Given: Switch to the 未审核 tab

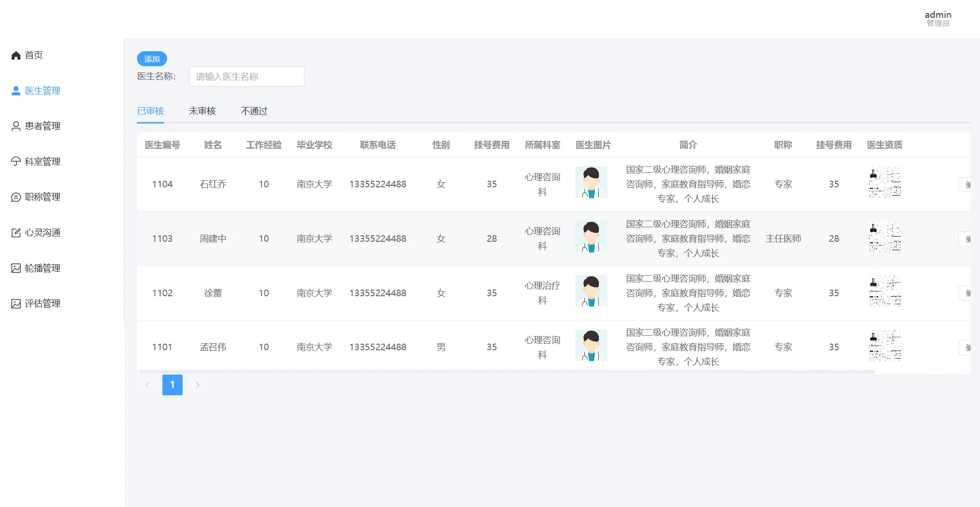Looking at the screenshot, I should point(202,111).
